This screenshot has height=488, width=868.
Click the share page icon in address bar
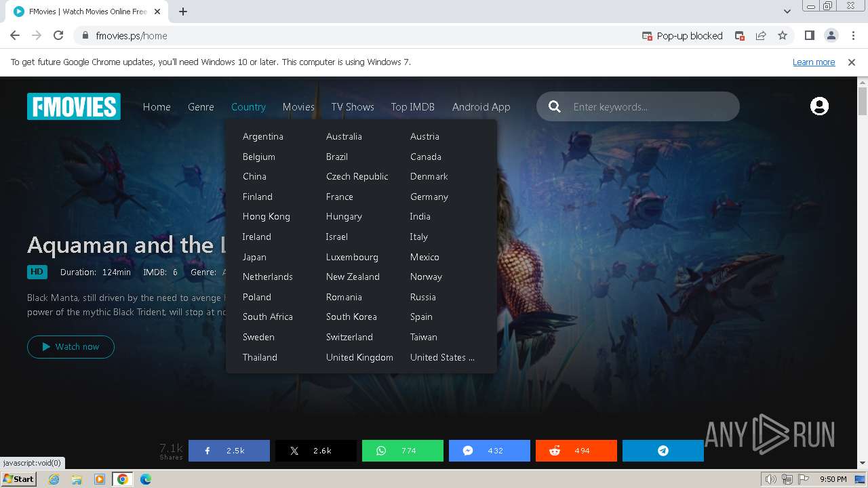[761, 36]
